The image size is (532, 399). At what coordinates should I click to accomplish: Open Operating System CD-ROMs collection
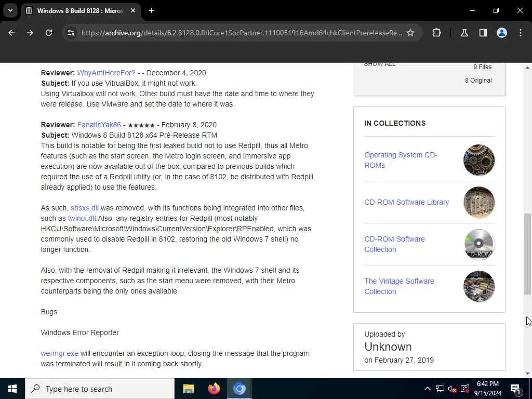click(401, 160)
